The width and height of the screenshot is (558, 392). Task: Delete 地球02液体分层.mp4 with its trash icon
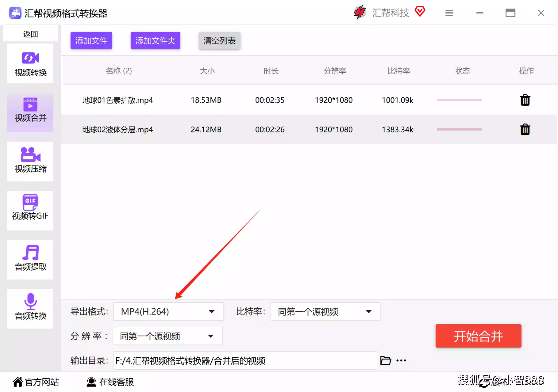(x=525, y=129)
